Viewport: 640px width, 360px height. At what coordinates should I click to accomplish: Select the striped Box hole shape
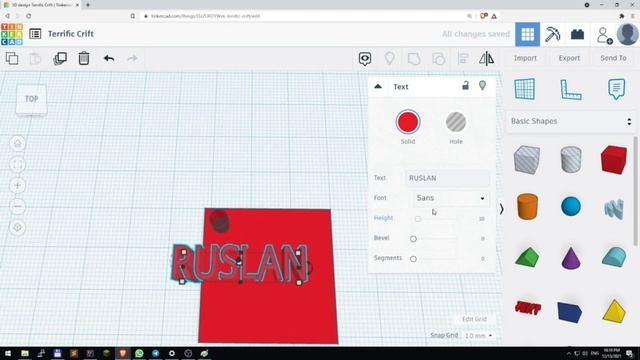point(527,160)
